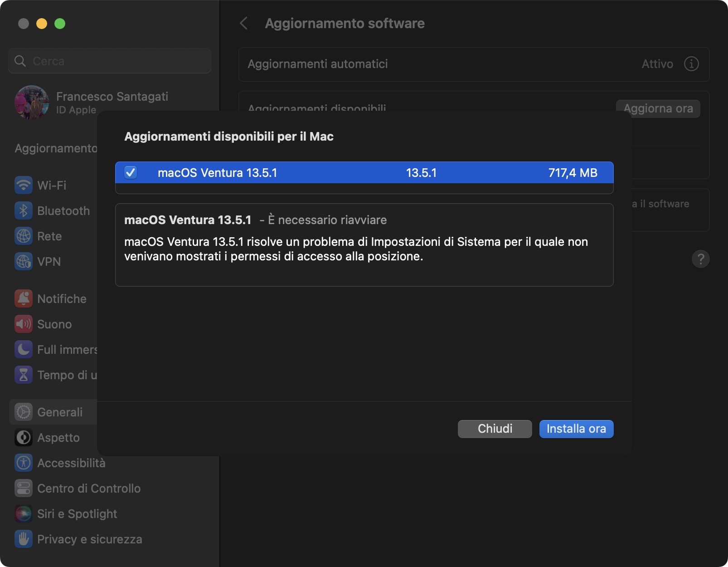Open info for Aggiornamenti automatici
This screenshot has width=728, height=567.
point(691,64)
